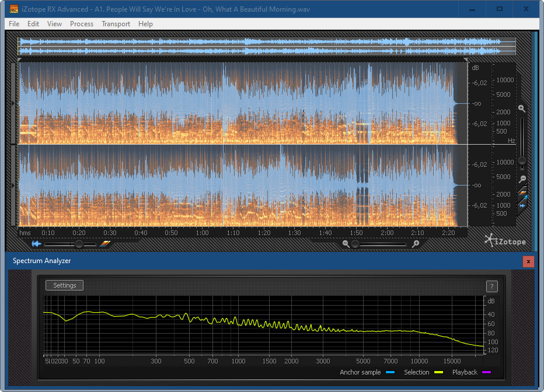This screenshot has height=392, width=544.
Task: Open Spectrum Analyzer Settings
Action: tap(65, 285)
